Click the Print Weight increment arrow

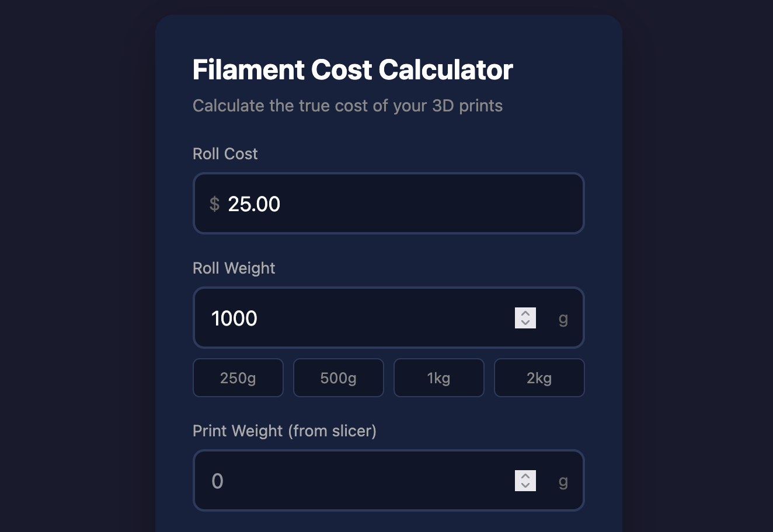tap(525, 476)
